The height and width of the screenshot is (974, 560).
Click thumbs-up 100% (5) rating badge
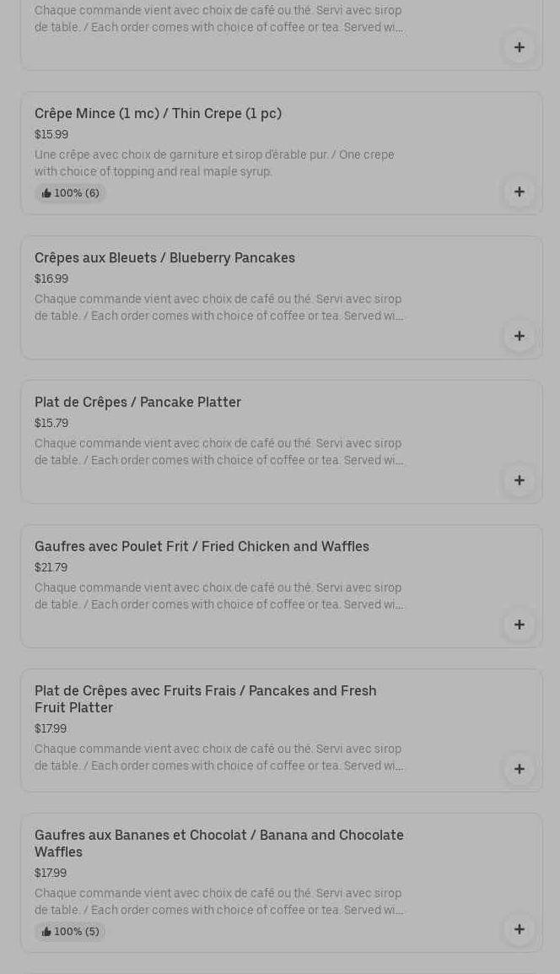(71, 932)
